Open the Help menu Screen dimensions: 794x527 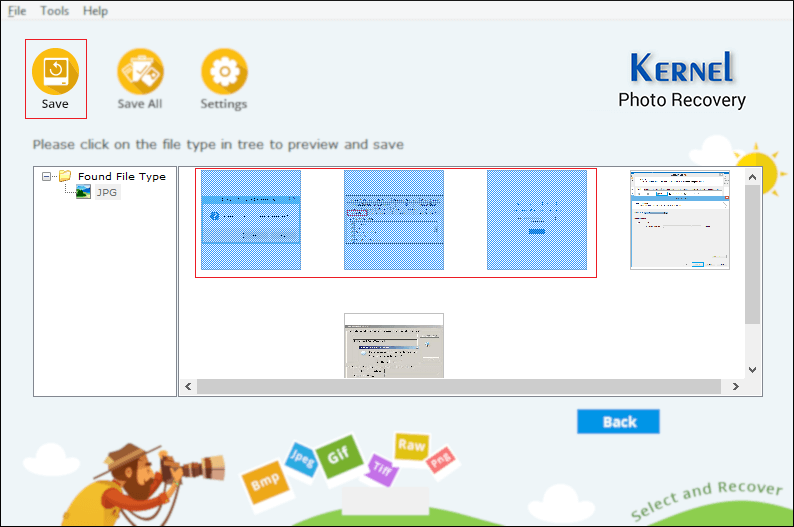pyautogui.click(x=95, y=10)
